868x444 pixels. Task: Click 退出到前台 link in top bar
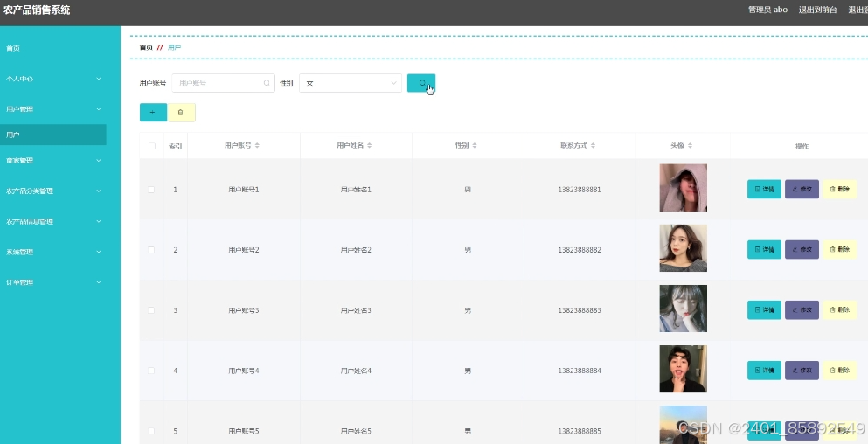(817, 10)
